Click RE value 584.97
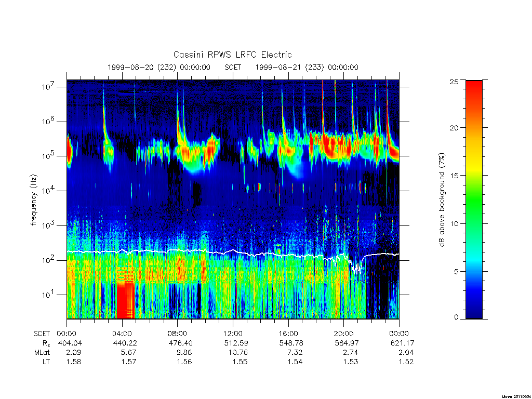 347,343
